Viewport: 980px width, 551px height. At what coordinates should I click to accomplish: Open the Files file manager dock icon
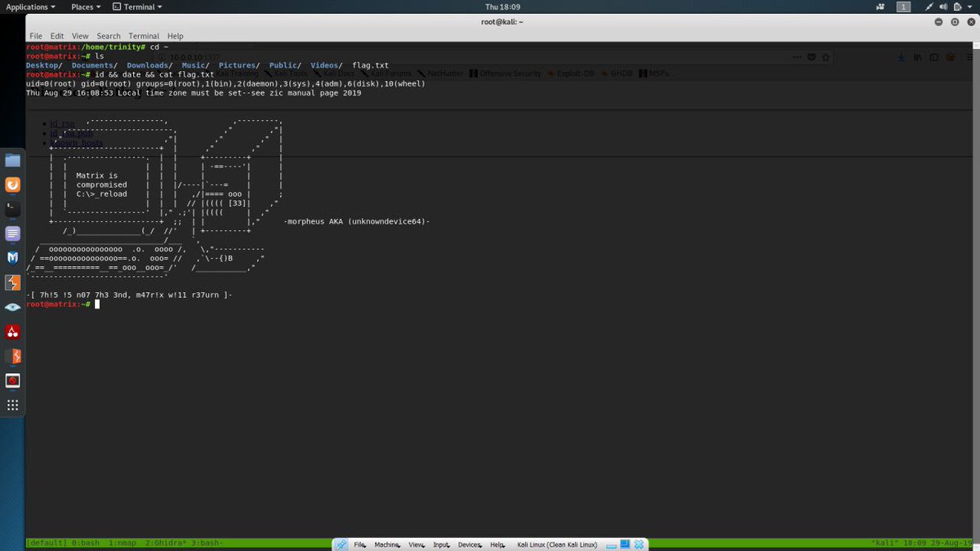click(x=12, y=160)
